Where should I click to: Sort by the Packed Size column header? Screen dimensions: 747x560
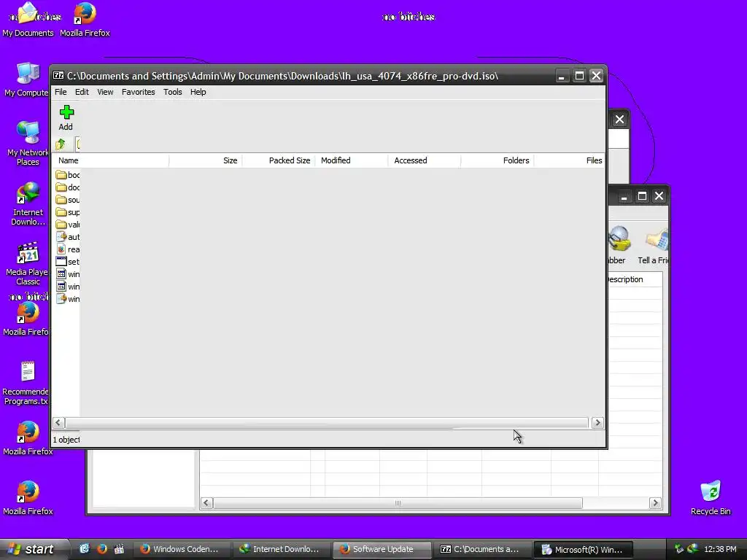pos(279,160)
